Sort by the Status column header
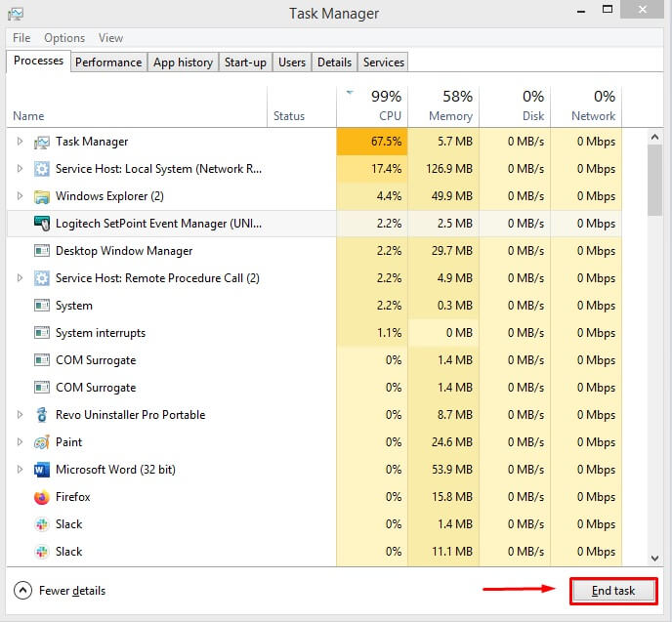This screenshot has width=672, height=622. 302,106
